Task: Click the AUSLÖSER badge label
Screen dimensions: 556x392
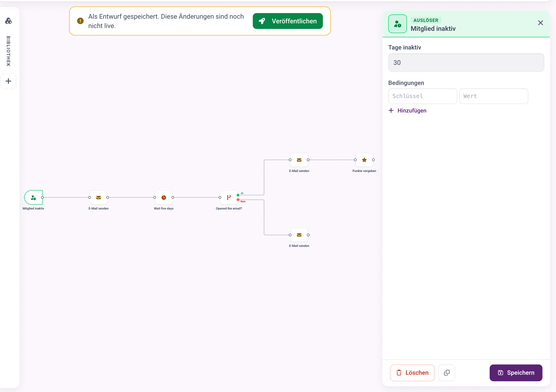Action: pyautogui.click(x=426, y=20)
